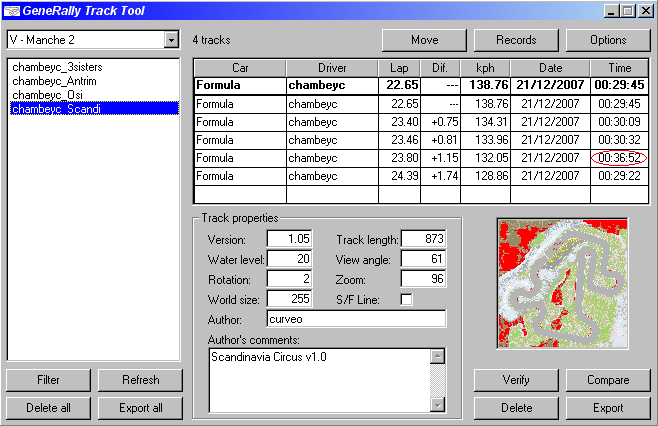The image size is (658, 426).
Task: Click the Version field showing 1.05
Action: point(289,239)
